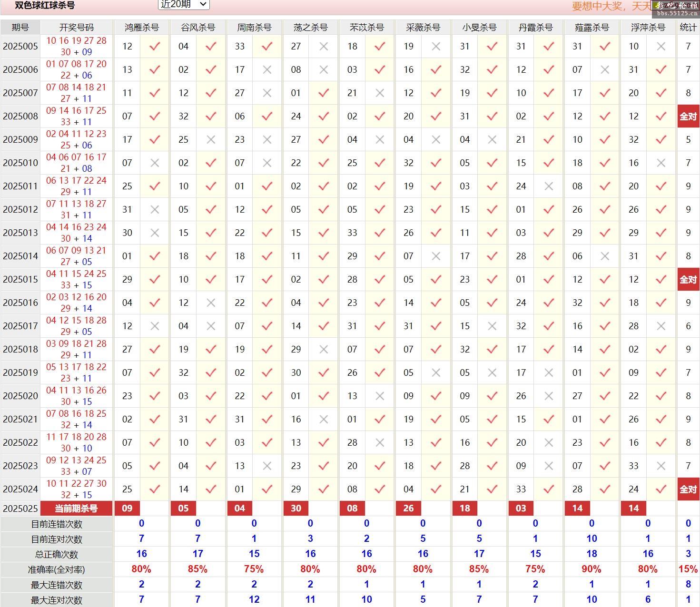Screen dimensions: 700x607
Task: Click 全对 badge in row 2025024
Action: tap(688, 489)
